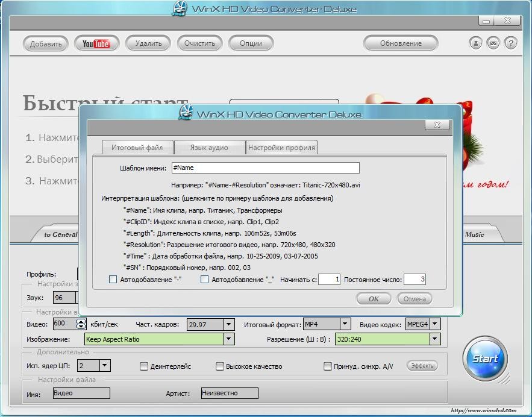
Task: Open the Разрешение 320:240 dropdown
Action: click(x=435, y=339)
